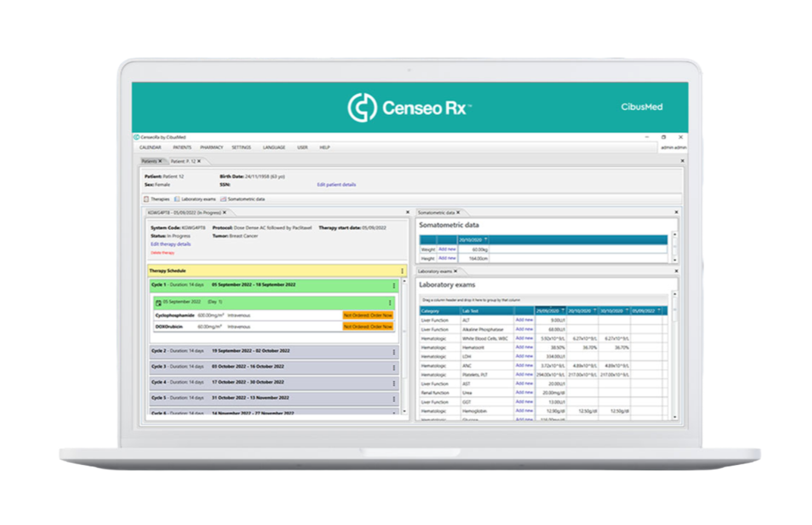Viewport: 812px width, 525px height.
Task: Order Cyclophosphamide via Not Ordered: Order Now
Action: 368,315
